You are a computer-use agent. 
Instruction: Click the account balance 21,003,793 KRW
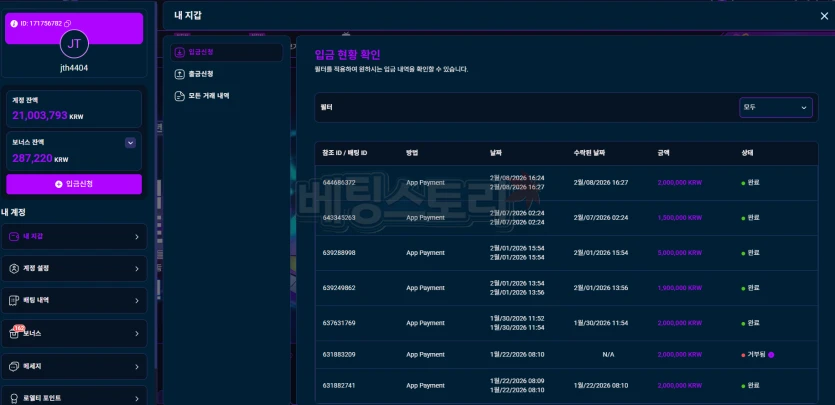click(x=47, y=115)
